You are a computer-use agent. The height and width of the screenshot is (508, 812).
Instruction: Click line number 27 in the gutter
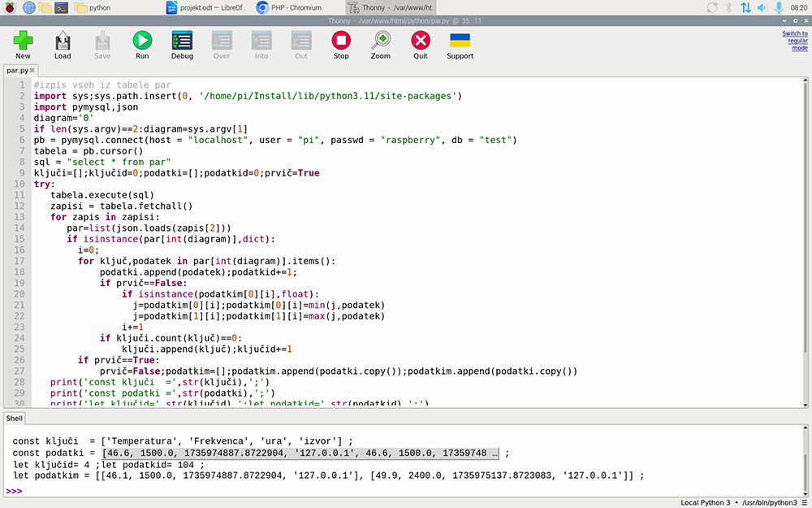[19, 371]
